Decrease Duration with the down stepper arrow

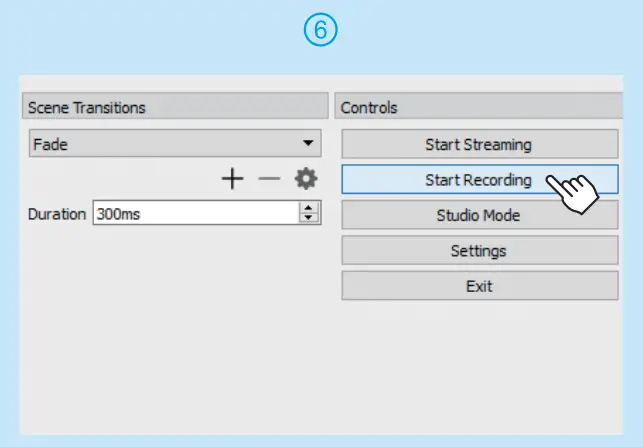(309, 217)
